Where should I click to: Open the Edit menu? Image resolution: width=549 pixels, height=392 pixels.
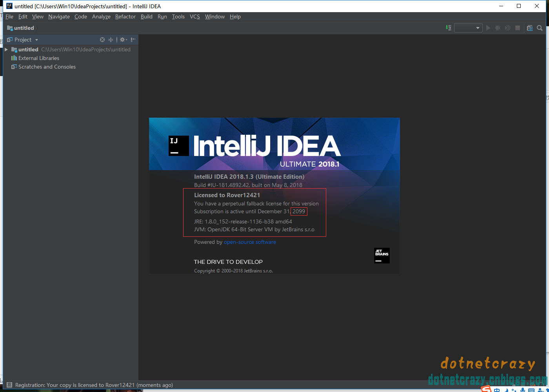(x=23, y=16)
